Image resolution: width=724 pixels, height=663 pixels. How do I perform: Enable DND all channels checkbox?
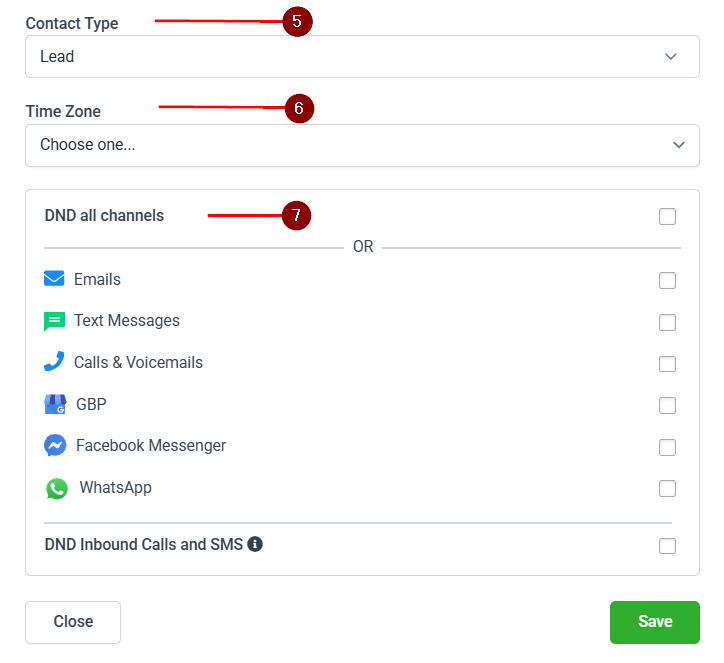tap(667, 216)
